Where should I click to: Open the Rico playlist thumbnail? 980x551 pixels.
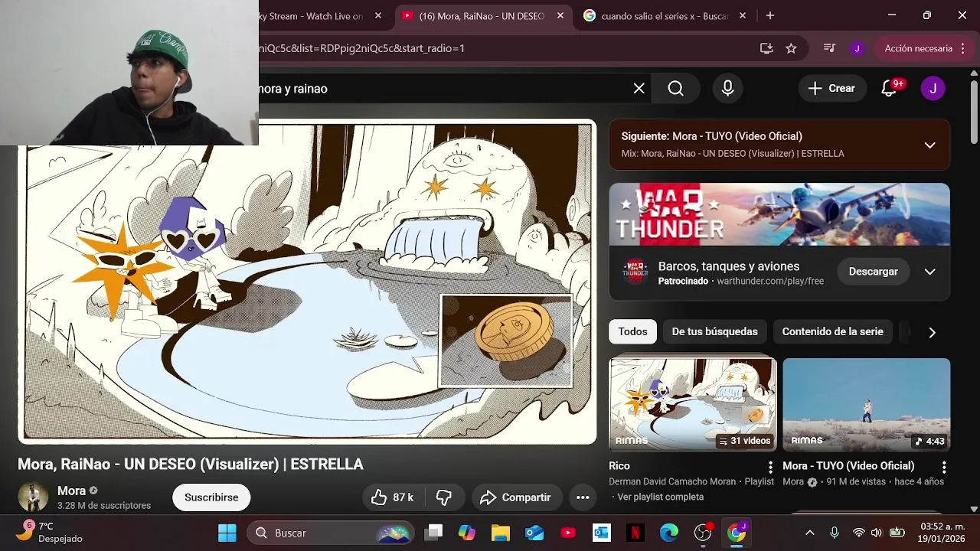(x=693, y=405)
